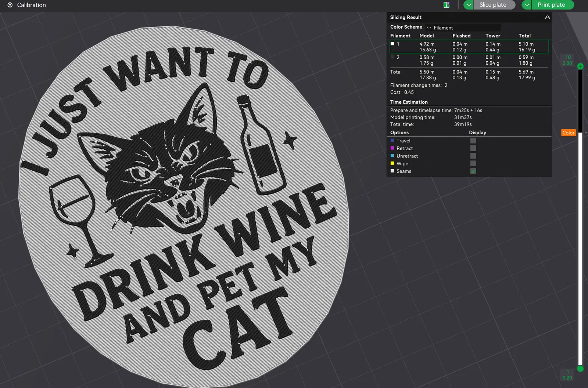The width and height of the screenshot is (588, 388).
Task: Click the filament 1 white color swatch
Action: point(392,44)
